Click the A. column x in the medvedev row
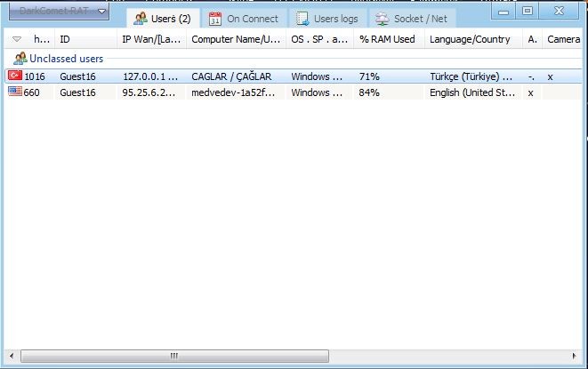Viewport: 588px width, 369px height. pos(531,93)
